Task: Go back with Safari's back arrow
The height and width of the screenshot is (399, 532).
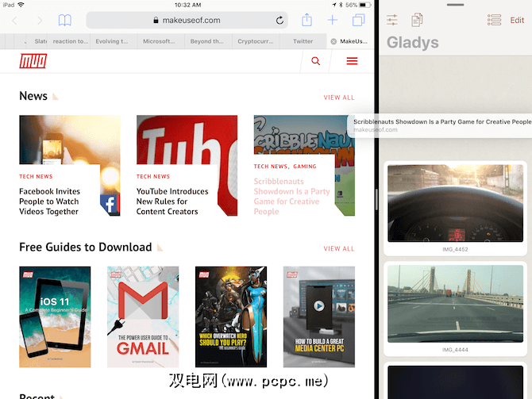Action: point(14,21)
